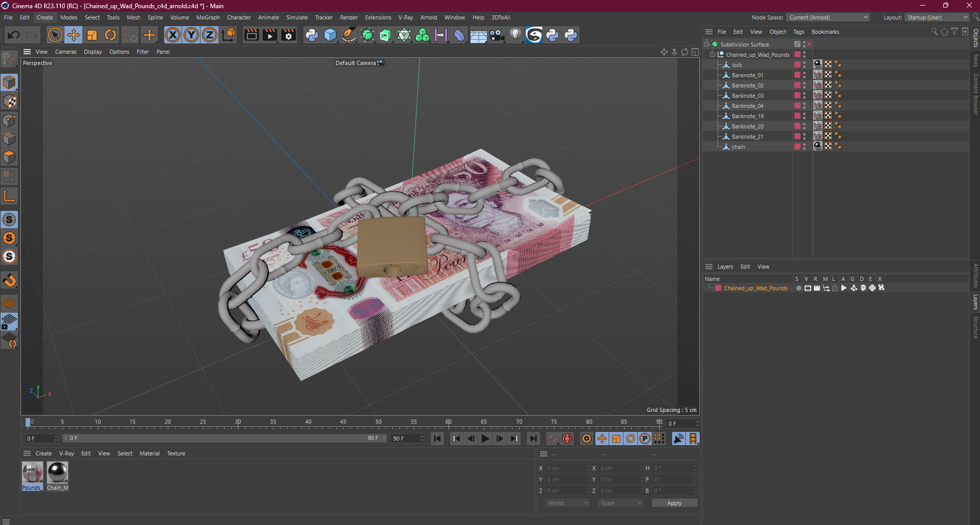Open the Spline pen tool

point(349,35)
